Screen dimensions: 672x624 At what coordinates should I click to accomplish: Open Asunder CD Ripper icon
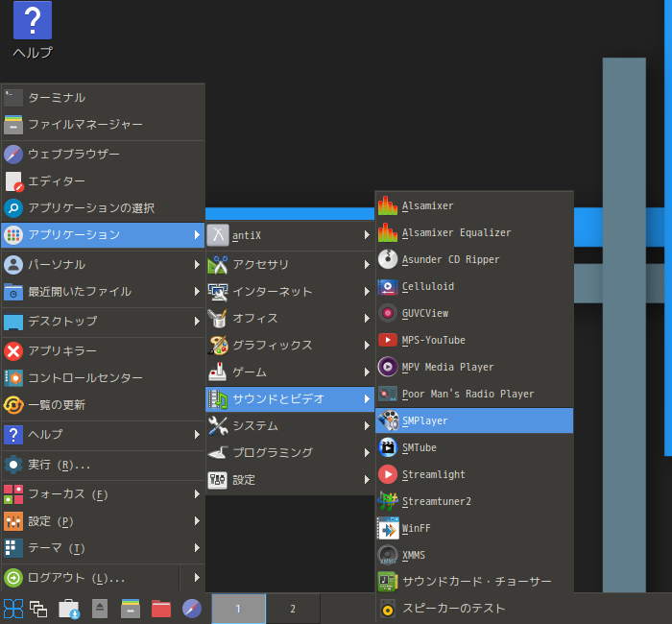[388, 259]
